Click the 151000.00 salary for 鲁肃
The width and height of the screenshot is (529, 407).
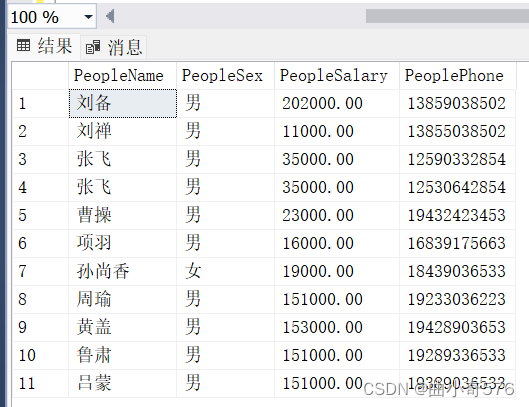[x=337, y=356]
